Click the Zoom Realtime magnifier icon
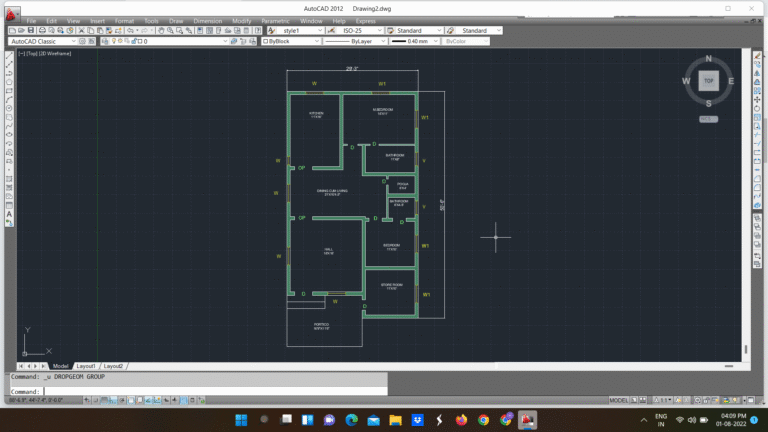Viewport: 768px width, 432px height. (170, 30)
